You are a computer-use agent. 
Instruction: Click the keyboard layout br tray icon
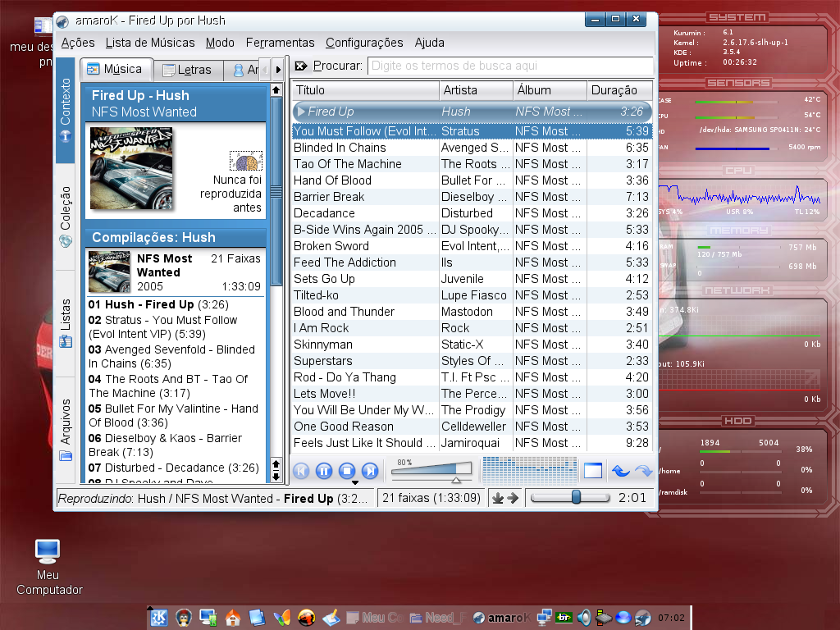[564, 618]
